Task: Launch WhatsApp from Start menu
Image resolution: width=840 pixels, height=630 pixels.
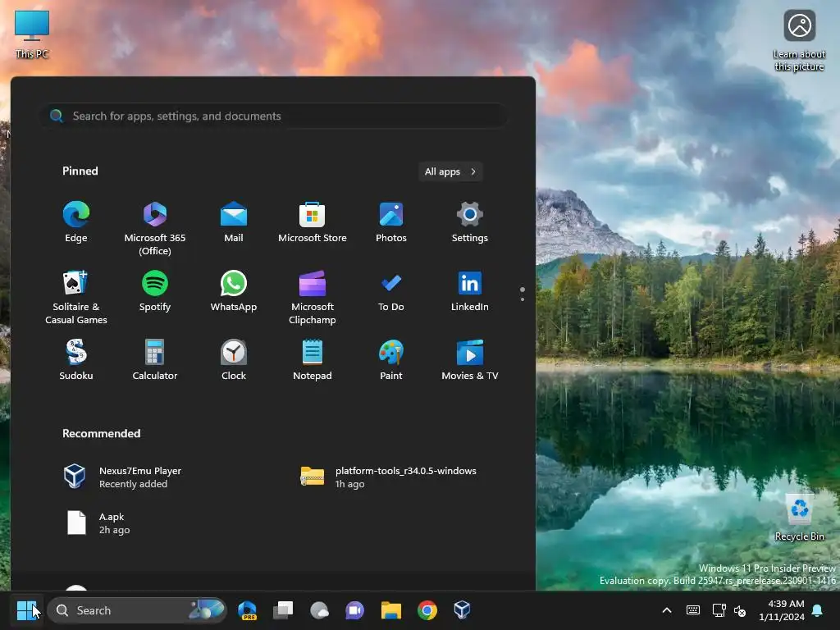Action: coord(234,291)
